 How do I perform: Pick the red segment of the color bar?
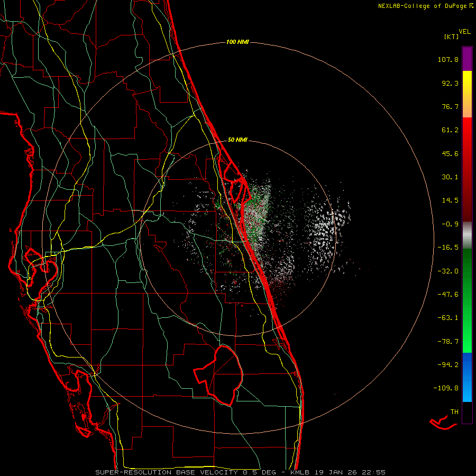point(467,169)
